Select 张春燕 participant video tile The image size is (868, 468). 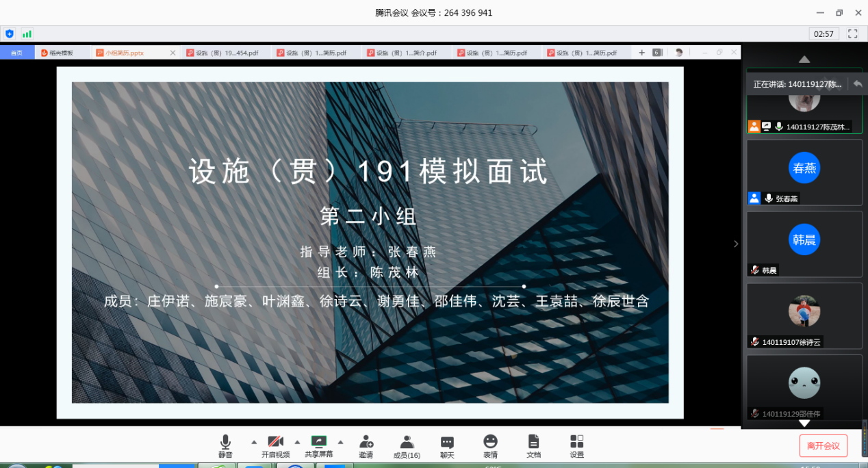tap(804, 172)
